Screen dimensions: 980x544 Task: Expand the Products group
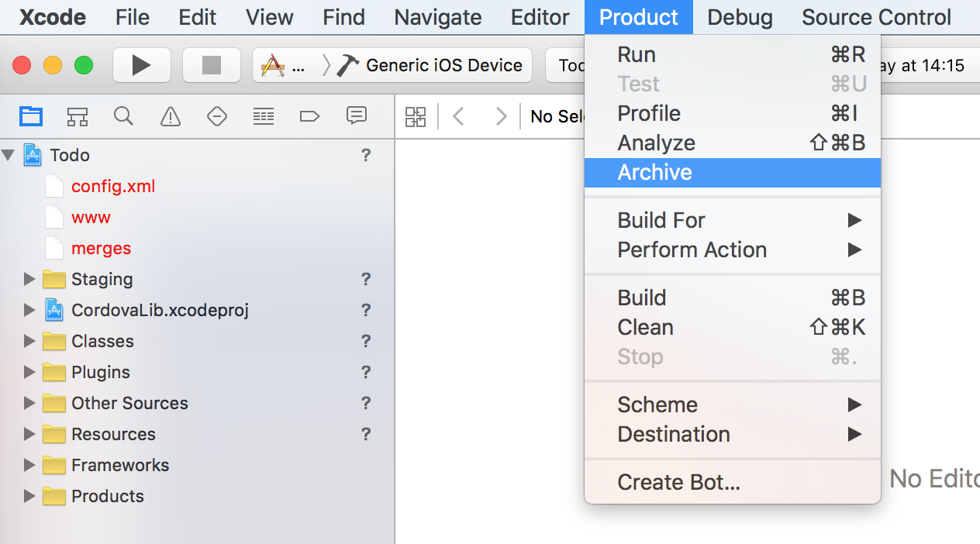[x=29, y=496]
